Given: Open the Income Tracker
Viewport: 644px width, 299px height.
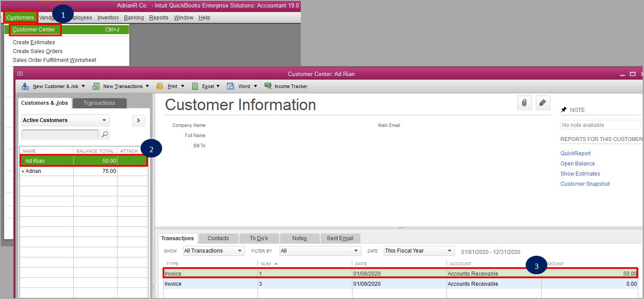Looking at the screenshot, I should pos(286,86).
